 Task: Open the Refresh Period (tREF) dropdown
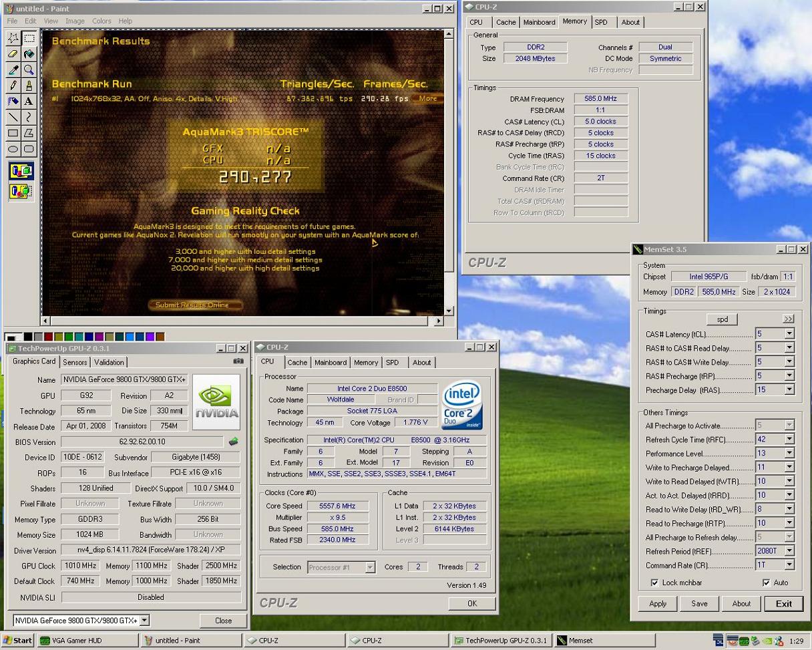point(789,551)
